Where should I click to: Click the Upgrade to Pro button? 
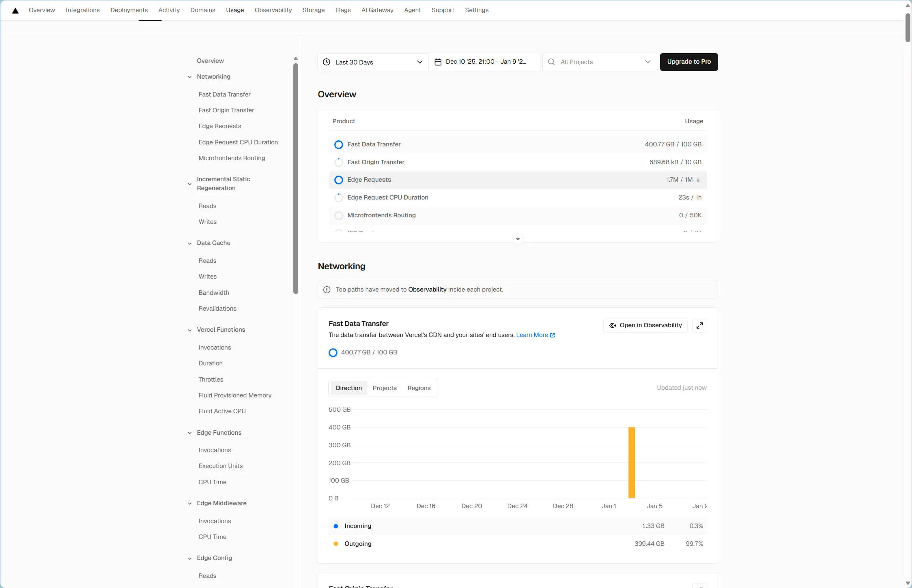(688, 62)
